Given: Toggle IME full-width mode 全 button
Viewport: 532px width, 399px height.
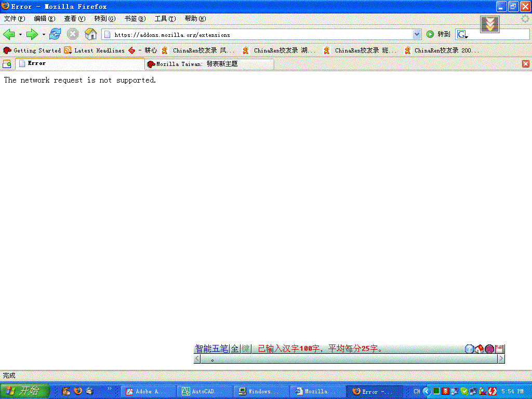Looking at the screenshot, I should (235, 349).
